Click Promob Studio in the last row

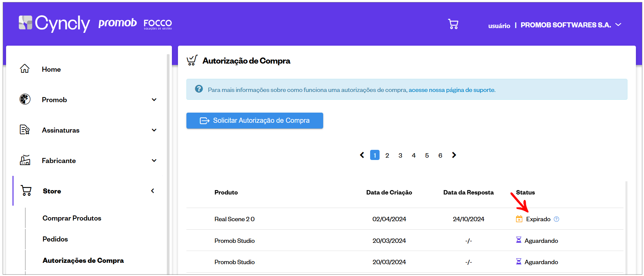click(x=235, y=262)
